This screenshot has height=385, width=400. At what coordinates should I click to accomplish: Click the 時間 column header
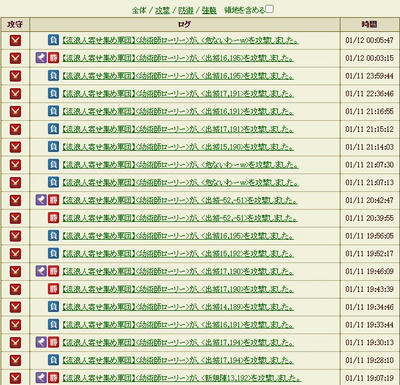point(369,24)
